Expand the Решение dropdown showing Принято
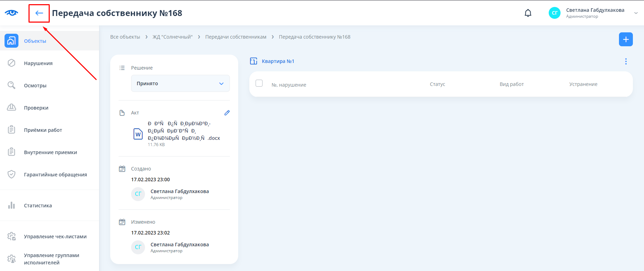 coord(180,83)
